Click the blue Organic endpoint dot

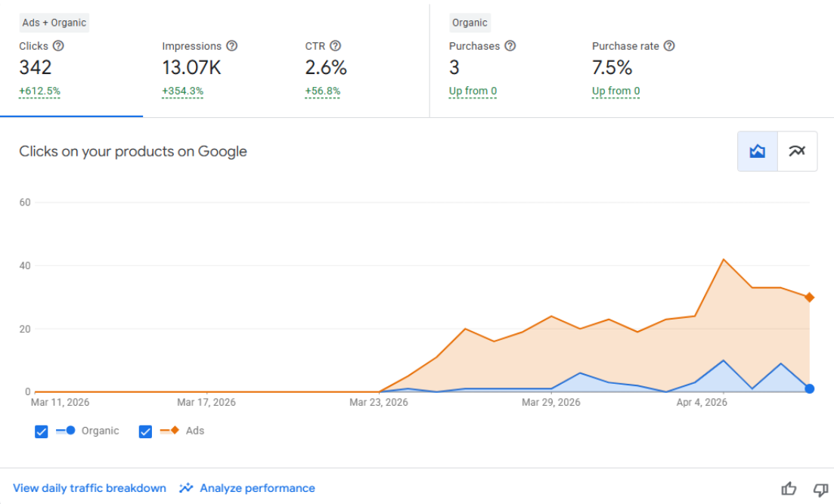(x=809, y=389)
